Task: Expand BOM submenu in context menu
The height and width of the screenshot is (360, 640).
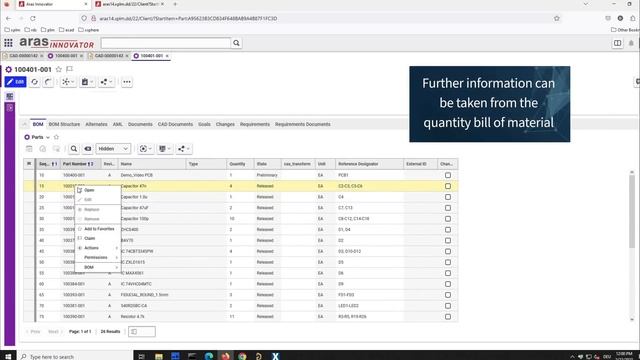Action: point(98,267)
